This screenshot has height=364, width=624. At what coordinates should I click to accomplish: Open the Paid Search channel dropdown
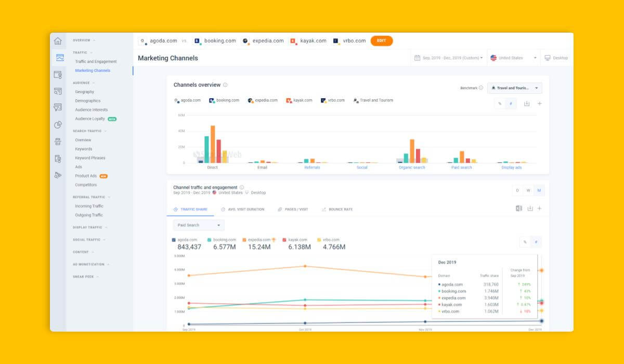(198, 225)
